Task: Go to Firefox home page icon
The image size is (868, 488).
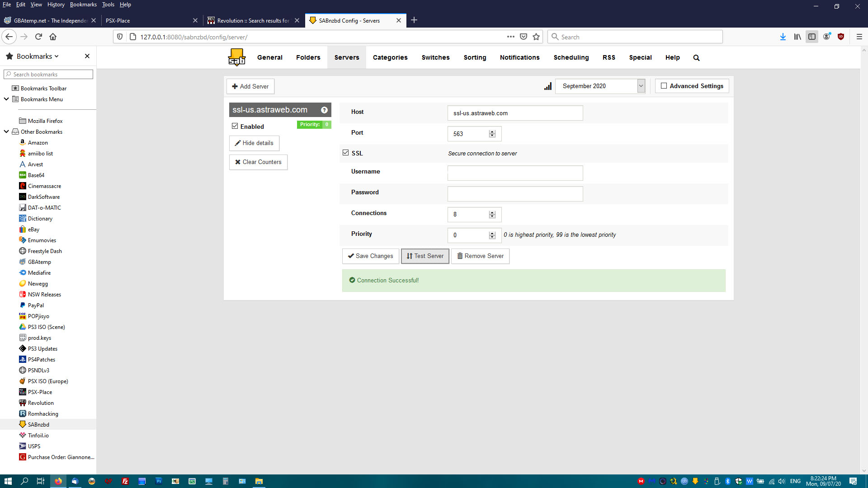Action: (53, 37)
